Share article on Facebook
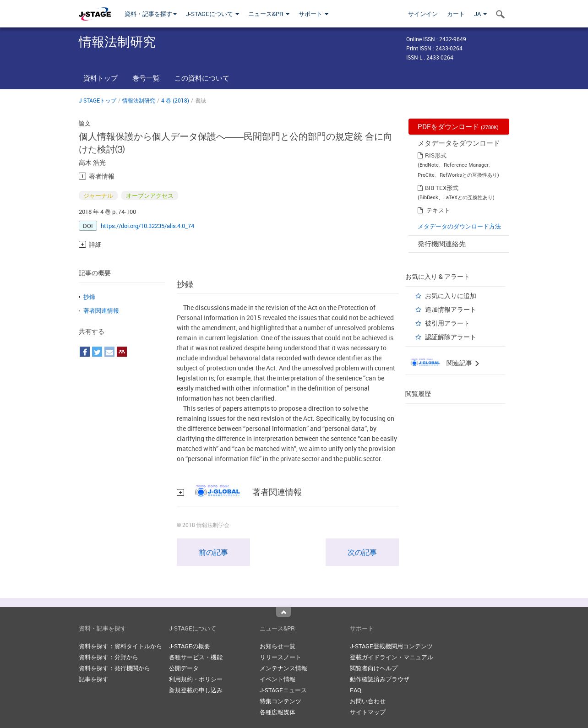Image resolution: width=588 pixels, height=728 pixels. tap(85, 352)
